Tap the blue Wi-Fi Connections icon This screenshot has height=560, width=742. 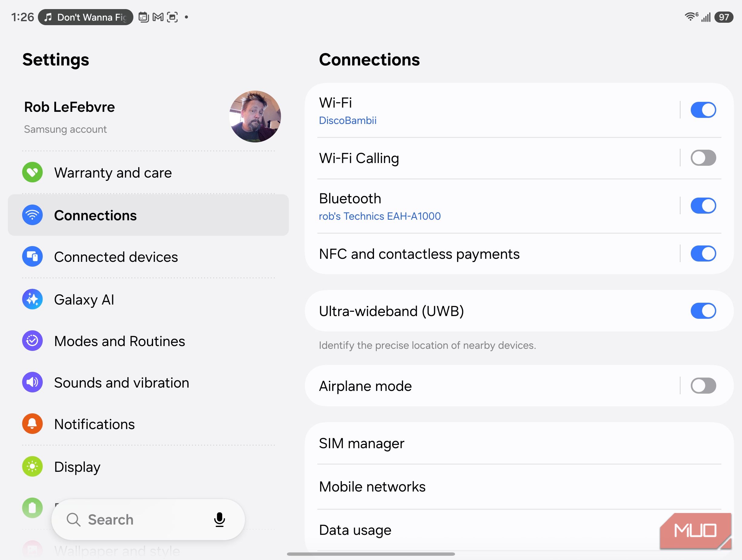click(x=32, y=215)
